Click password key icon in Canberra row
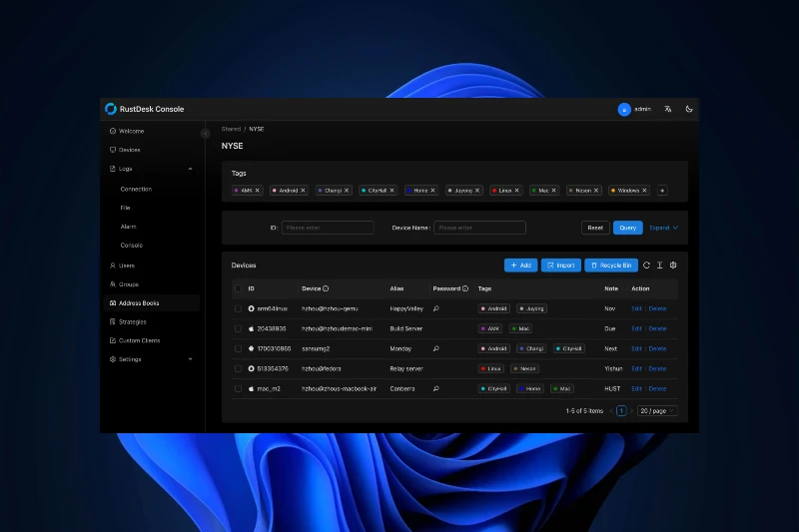Screen dimensions: 799x532 (436, 388)
